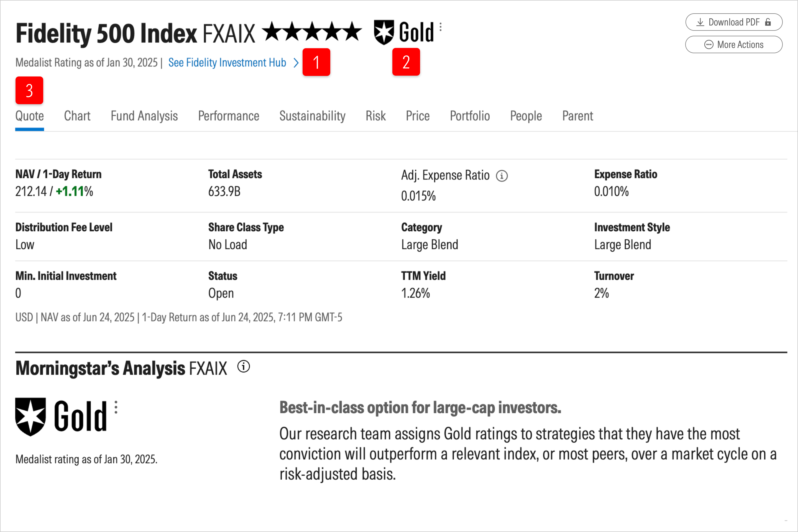The width and height of the screenshot is (798, 532).
Task: Show the People tab
Action: click(x=526, y=116)
